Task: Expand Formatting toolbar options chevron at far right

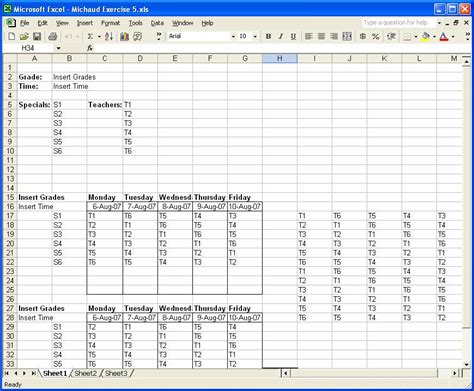Action: click(x=467, y=36)
